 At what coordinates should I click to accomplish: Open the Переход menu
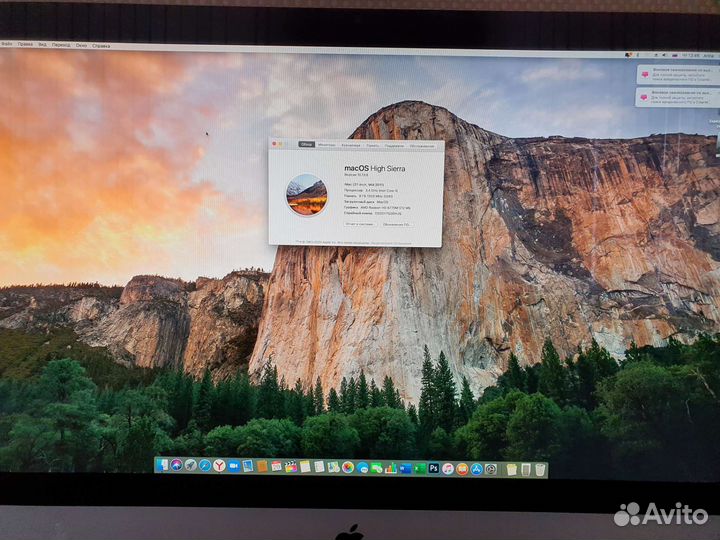61,45
